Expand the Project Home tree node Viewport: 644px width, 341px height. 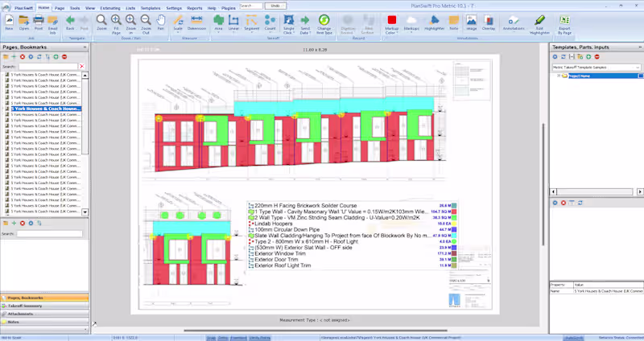click(557, 76)
